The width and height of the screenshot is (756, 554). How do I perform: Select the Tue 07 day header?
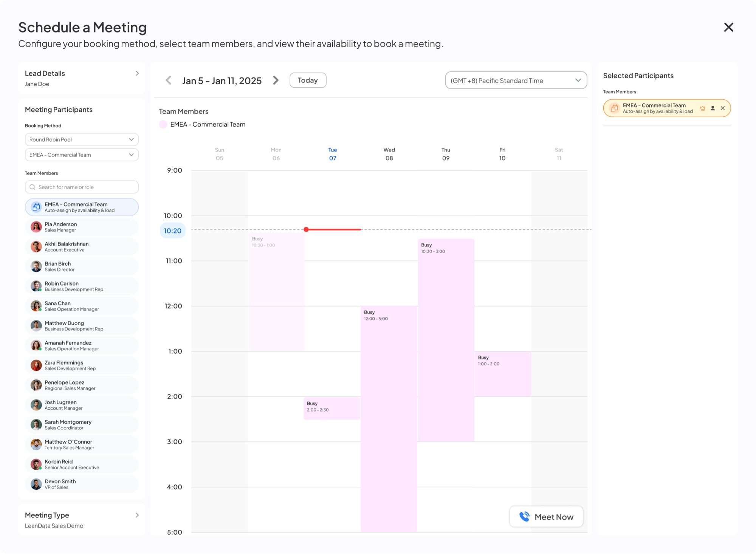pos(333,154)
